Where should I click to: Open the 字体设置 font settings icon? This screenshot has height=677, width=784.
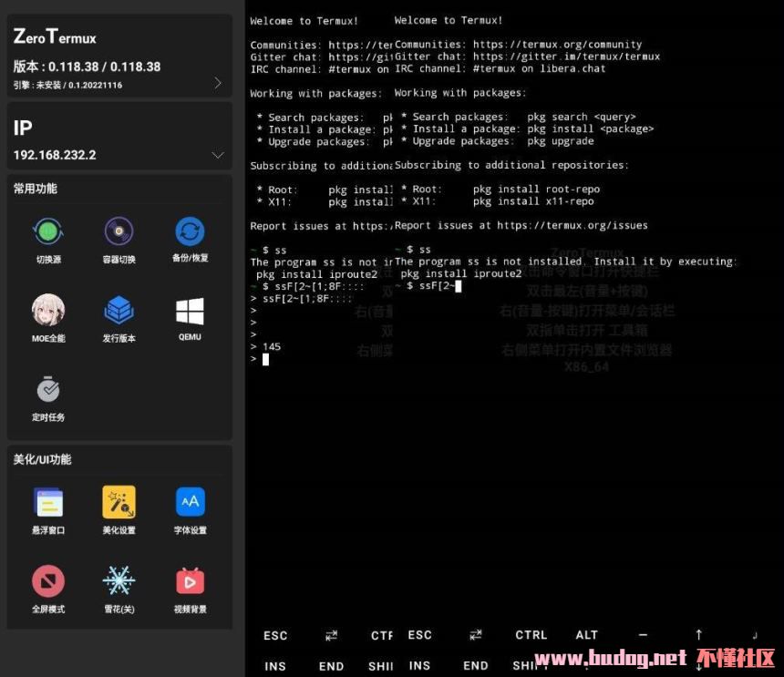[190, 502]
